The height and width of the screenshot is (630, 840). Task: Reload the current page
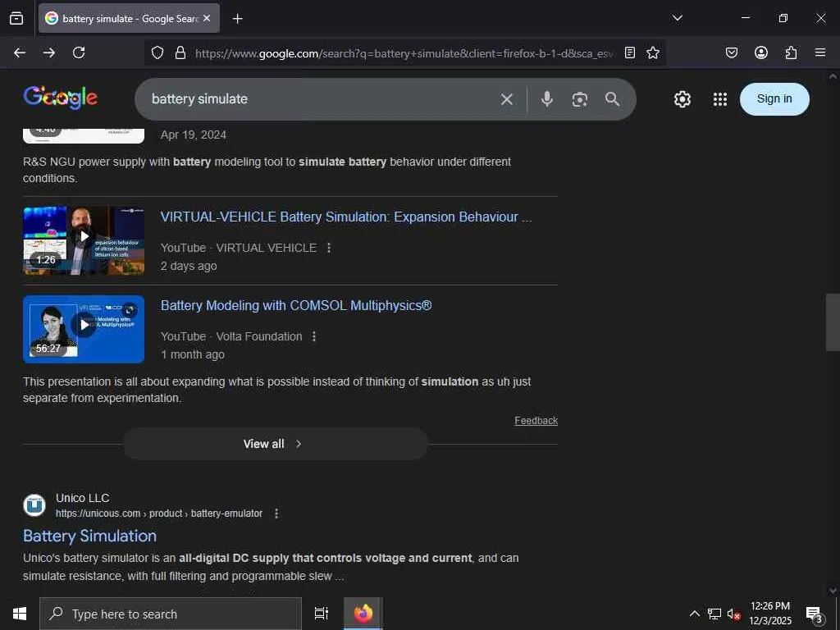tap(79, 52)
